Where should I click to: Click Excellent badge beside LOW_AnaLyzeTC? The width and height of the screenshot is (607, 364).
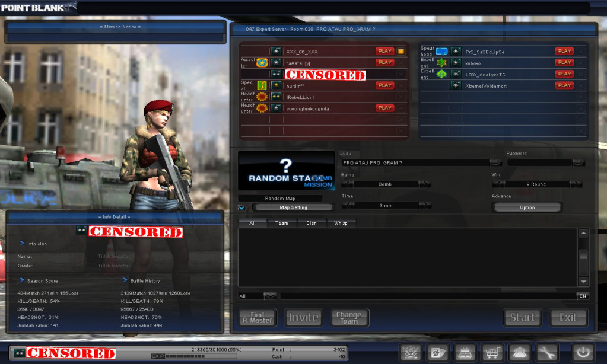(441, 74)
